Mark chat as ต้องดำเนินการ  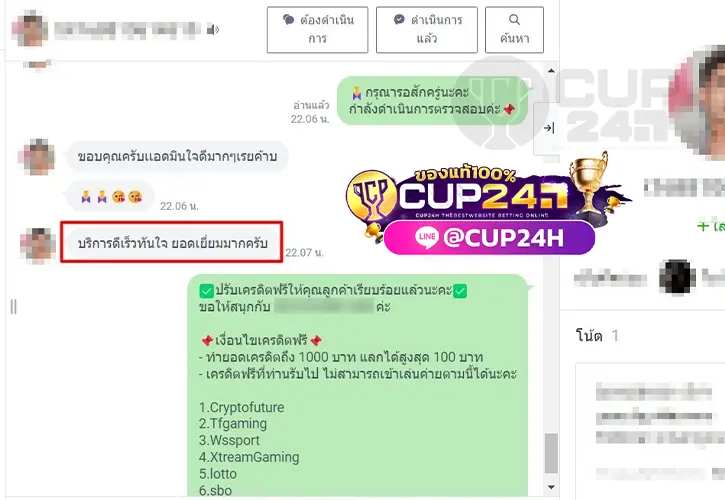tap(317, 30)
